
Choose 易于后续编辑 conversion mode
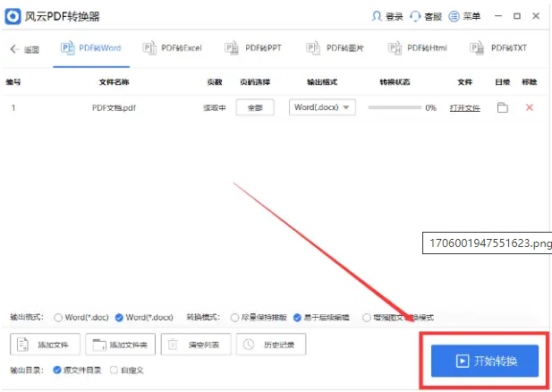coord(297,318)
